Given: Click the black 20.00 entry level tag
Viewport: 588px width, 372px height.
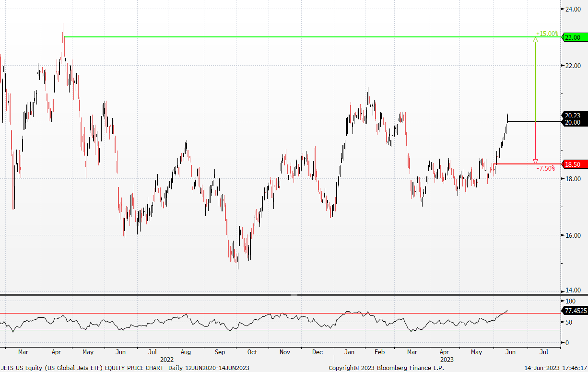Looking at the screenshot, I should [x=574, y=122].
